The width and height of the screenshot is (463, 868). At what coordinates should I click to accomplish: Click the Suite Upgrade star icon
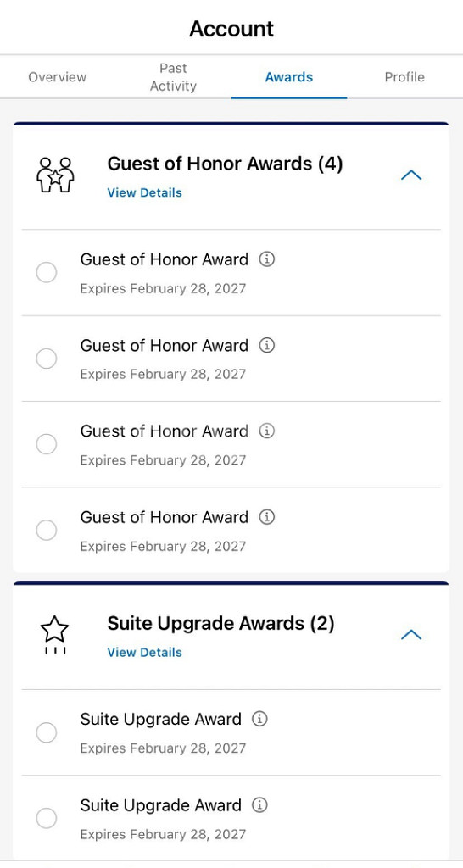[55, 636]
